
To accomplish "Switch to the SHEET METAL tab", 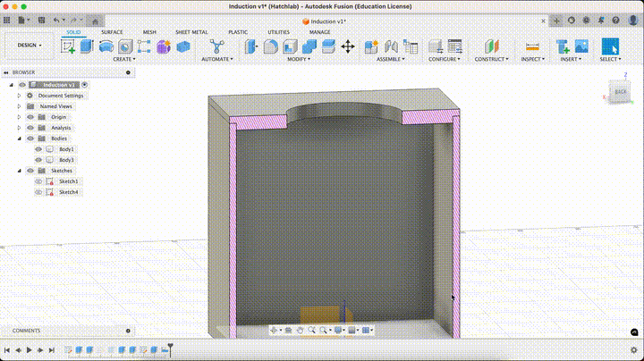I will click(191, 32).
